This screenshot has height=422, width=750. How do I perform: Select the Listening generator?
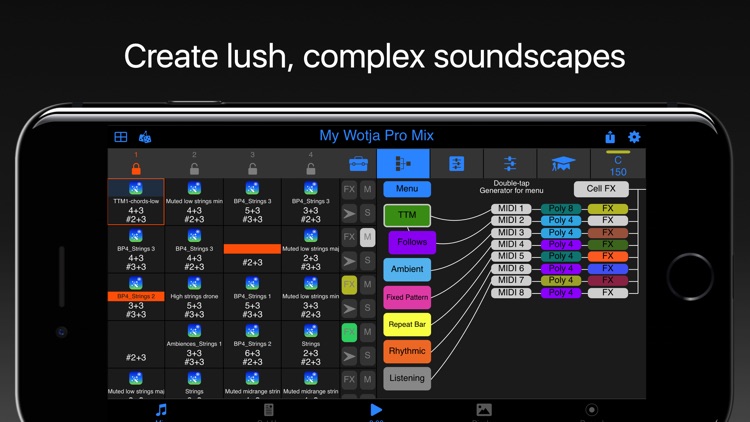407,378
